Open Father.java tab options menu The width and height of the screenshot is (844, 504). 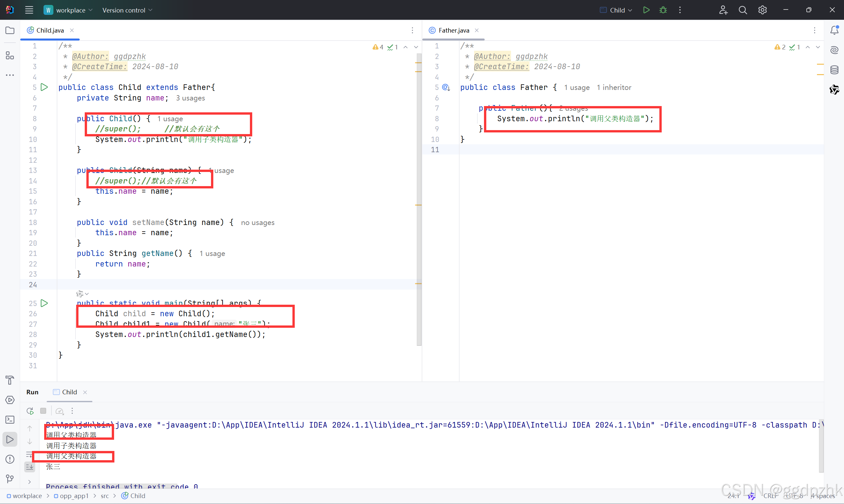(814, 30)
